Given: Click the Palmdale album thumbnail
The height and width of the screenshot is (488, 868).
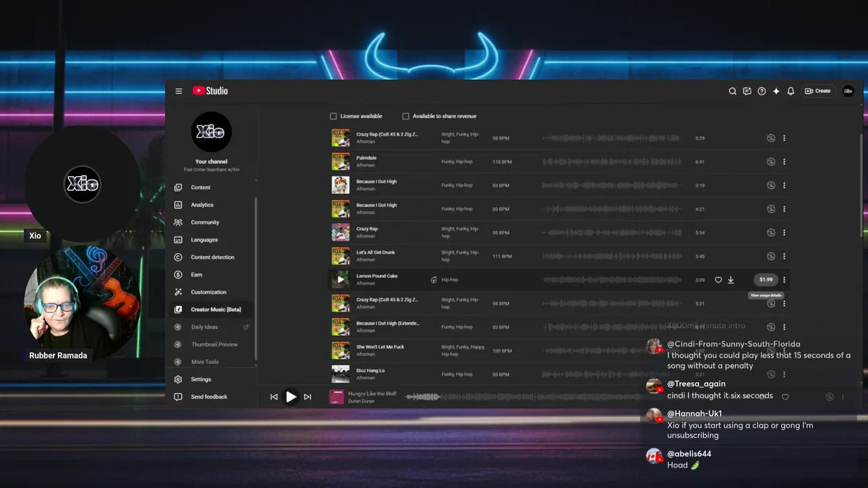Looking at the screenshot, I should pos(340,161).
